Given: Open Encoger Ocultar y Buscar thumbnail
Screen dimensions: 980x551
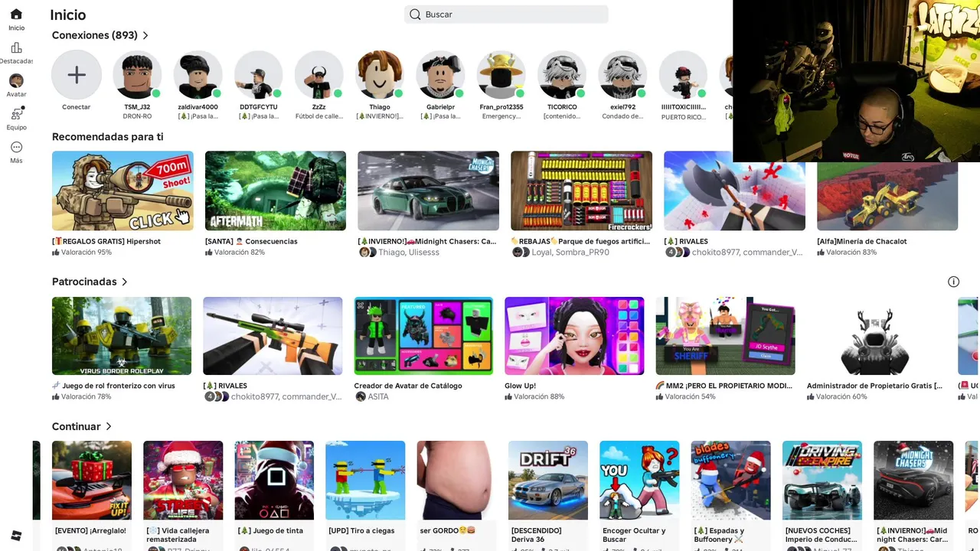Looking at the screenshot, I should [639, 481].
